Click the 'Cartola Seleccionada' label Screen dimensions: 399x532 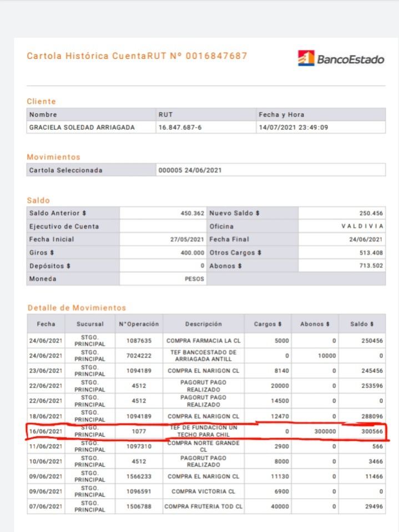coord(66,170)
